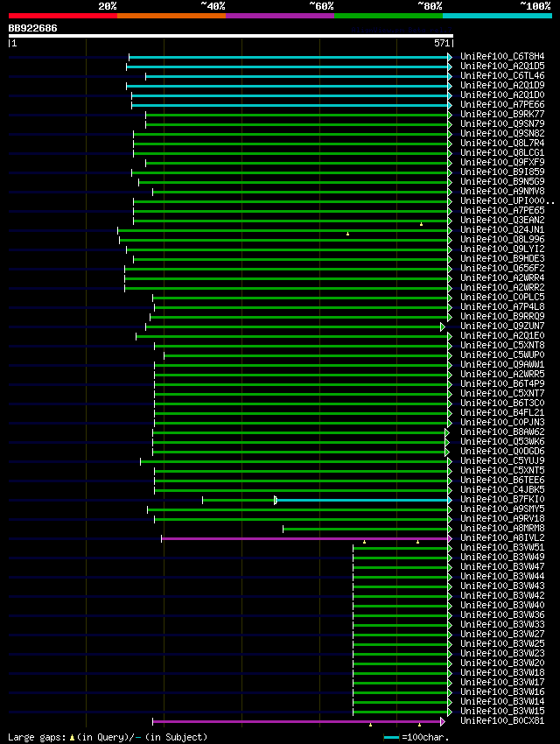Select the UniRef100_B3VW25 label
The image size is (560, 744).
[502, 644]
